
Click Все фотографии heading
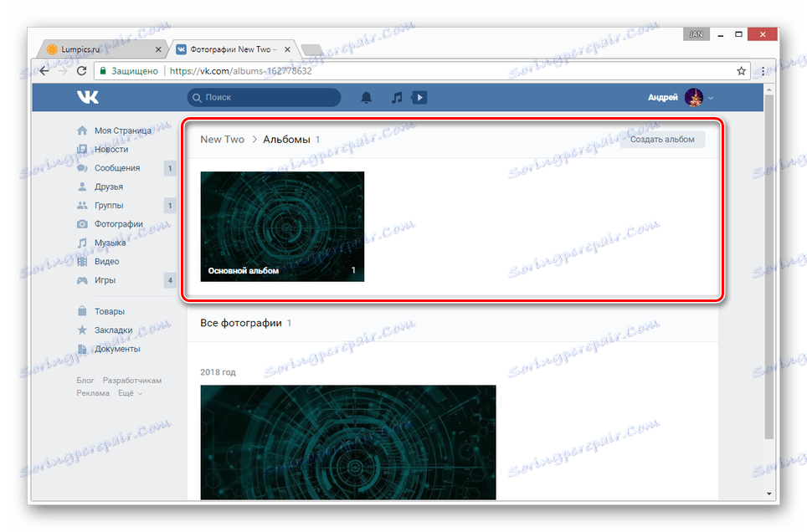pyautogui.click(x=241, y=323)
